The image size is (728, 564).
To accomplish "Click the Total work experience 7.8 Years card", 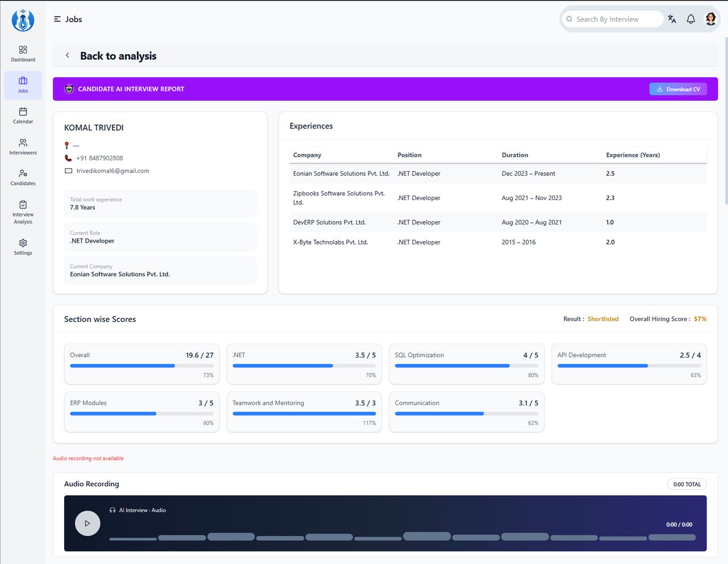I will 160,204.
